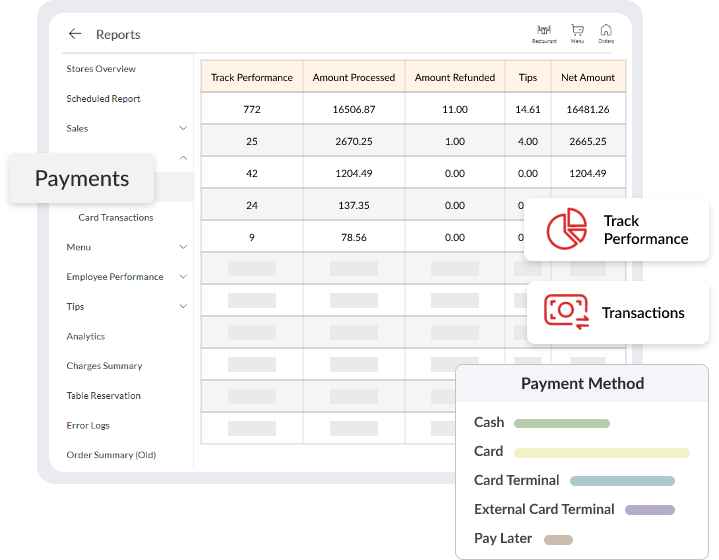Expand the Menu sidebar chevron
719x560 pixels.
(x=183, y=247)
